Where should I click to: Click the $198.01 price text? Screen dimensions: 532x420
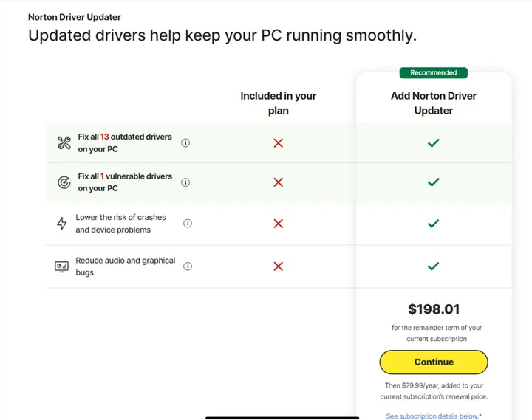(434, 309)
